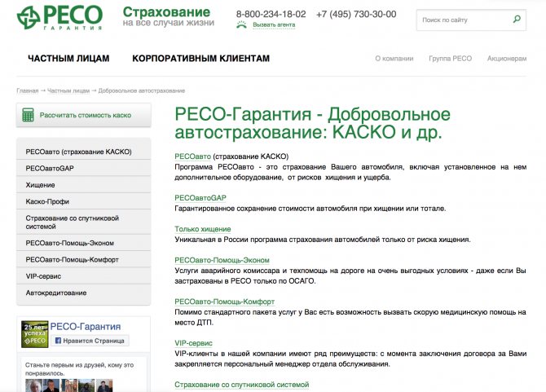The width and height of the screenshot is (546, 392).
Task: Click the "РЕСОавтоGAP" link in main content
Action: [200, 198]
